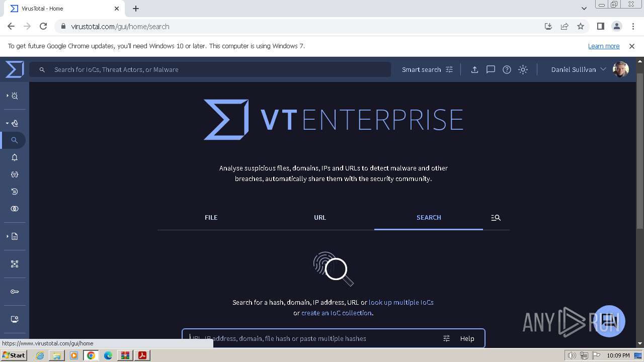The height and width of the screenshot is (362, 644).
Task: Click the taskbar clock 10:09 PM
Action: coord(618,355)
